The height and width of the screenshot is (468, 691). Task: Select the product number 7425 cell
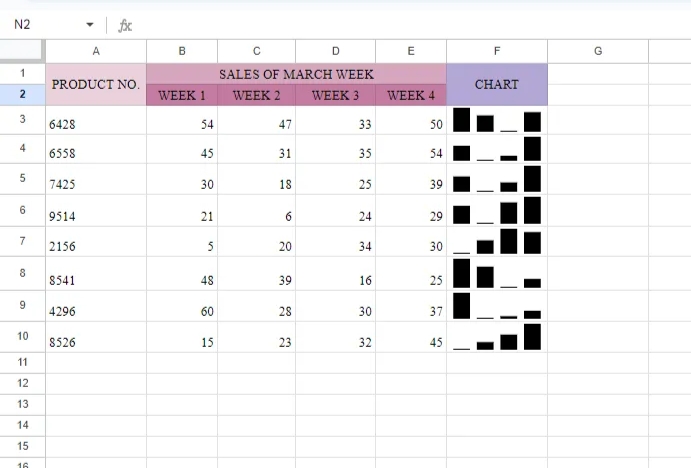[96, 186]
